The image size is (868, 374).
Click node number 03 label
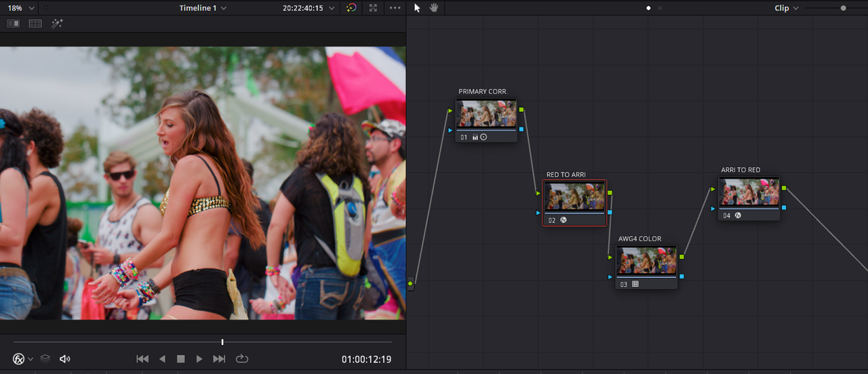click(x=624, y=285)
